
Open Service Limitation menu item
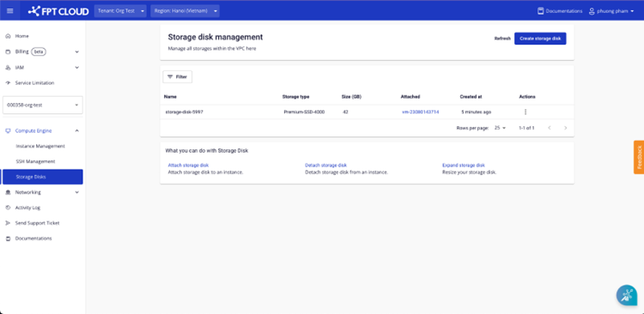[34, 83]
